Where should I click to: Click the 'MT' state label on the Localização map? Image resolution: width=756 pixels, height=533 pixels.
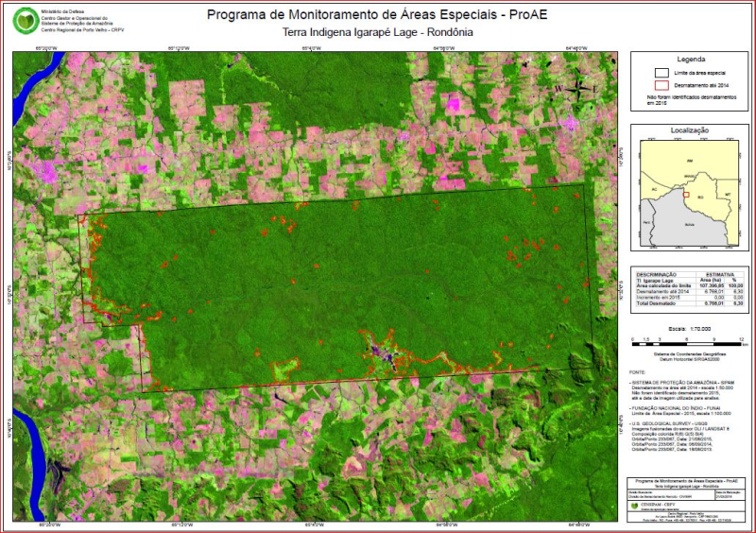pyautogui.click(x=728, y=195)
